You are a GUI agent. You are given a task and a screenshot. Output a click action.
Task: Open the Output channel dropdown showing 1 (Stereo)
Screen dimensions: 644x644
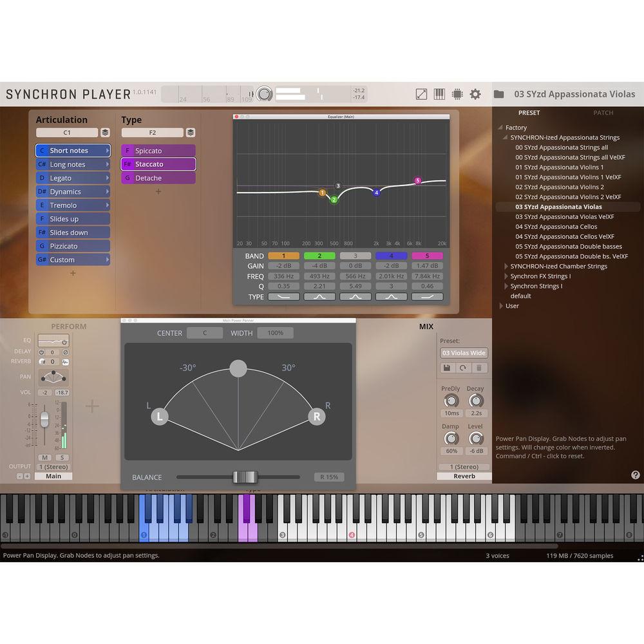(53, 466)
